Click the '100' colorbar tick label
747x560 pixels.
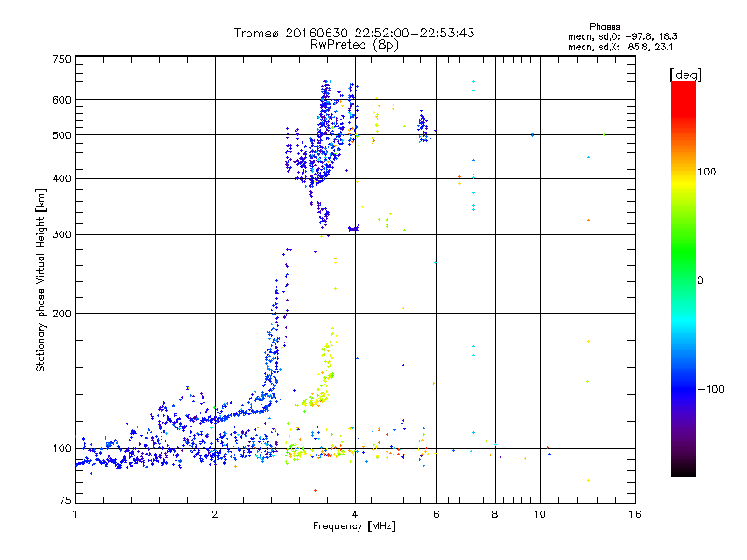pyautogui.click(x=707, y=172)
